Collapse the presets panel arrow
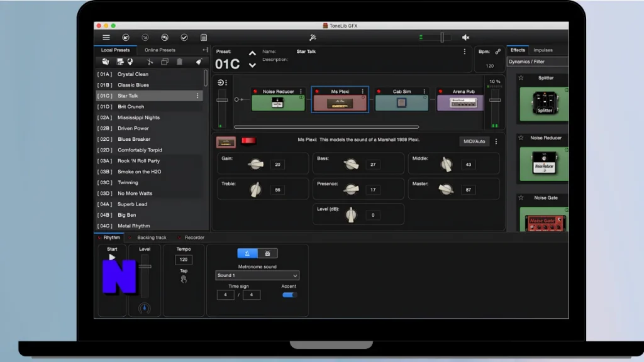Viewport: 644px width, 362px height. point(205,50)
